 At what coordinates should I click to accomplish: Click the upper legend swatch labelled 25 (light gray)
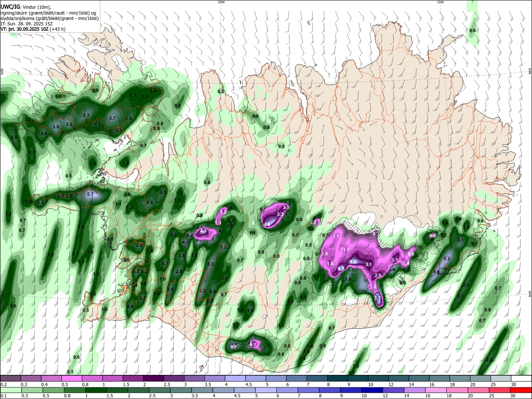click(x=501, y=378)
